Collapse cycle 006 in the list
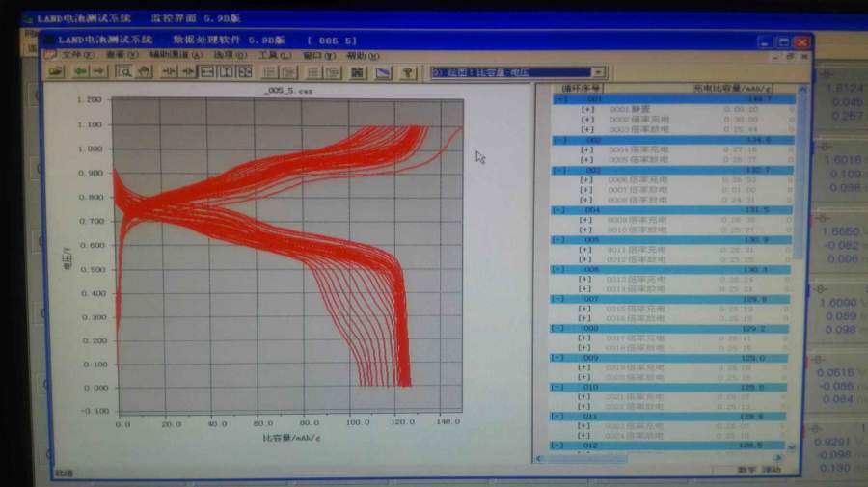The width and height of the screenshot is (868, 487). [x=558, y=269]
